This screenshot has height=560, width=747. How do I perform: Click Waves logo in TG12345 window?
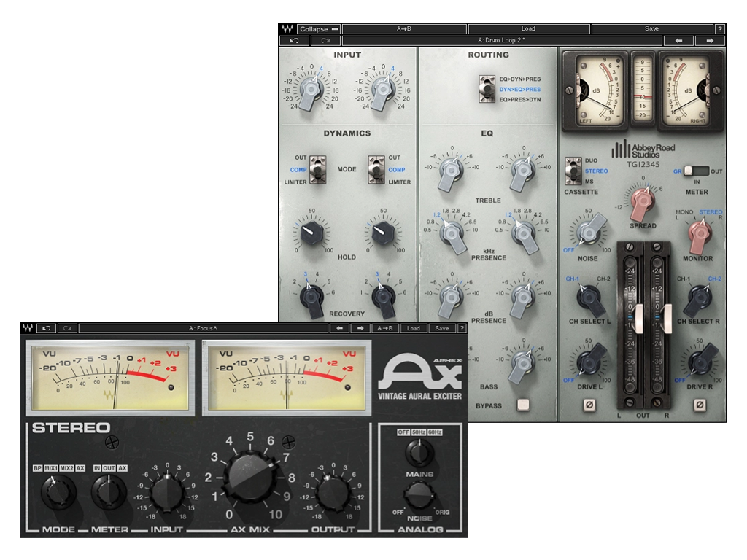pos(287,29)
